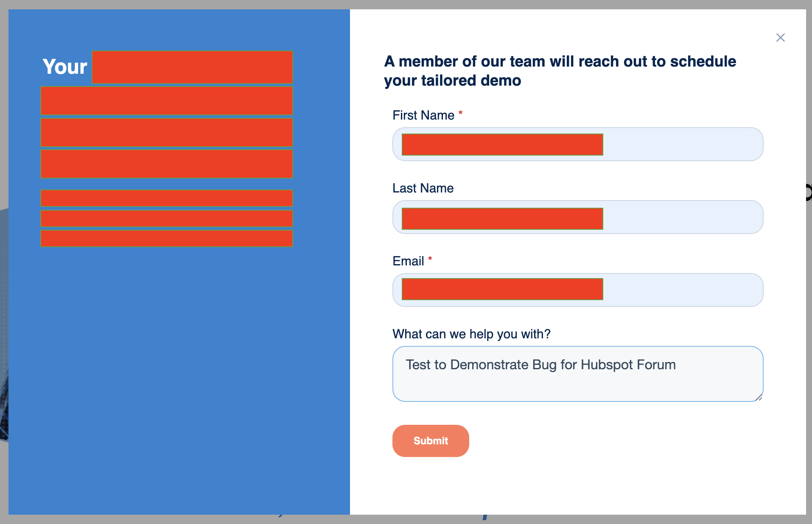Select the redacted text in First Name

pos(502,145)
